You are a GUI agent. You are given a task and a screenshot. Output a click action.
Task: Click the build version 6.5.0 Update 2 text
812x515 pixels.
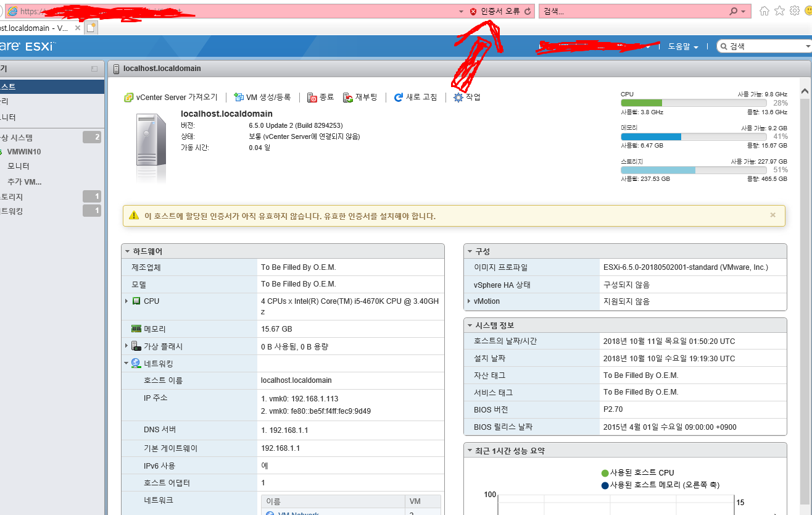(296, 125)
